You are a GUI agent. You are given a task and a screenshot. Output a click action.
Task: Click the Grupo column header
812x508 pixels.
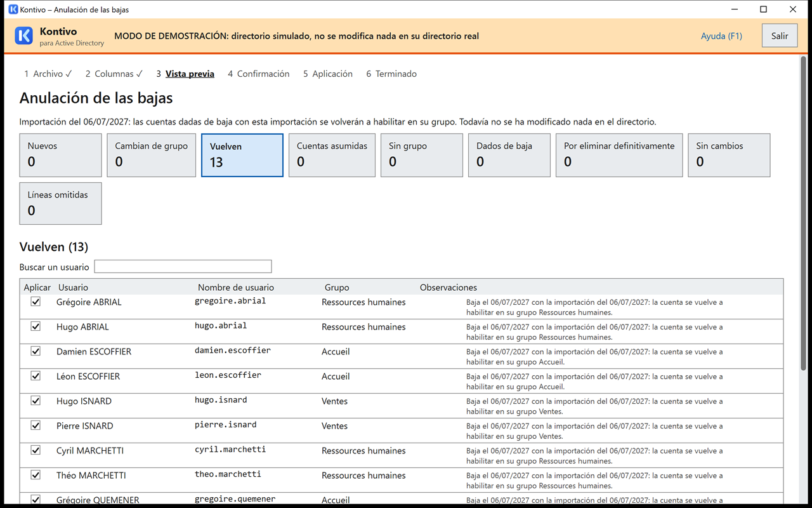[337, 288]
